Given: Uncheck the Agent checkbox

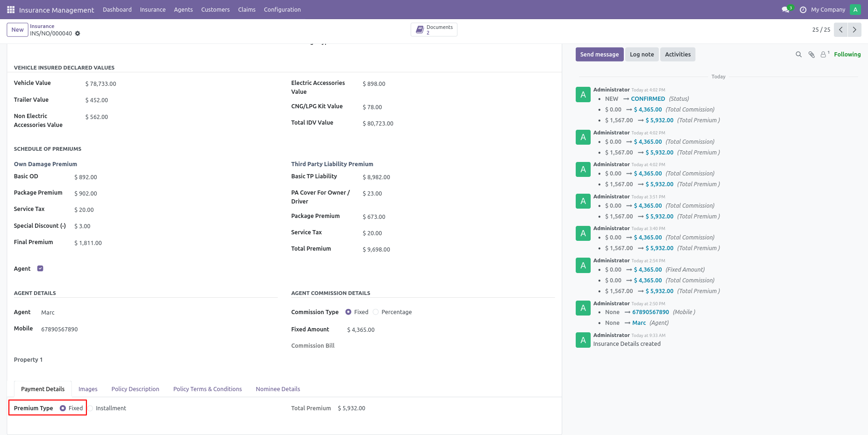Looking at the screenshot, I should [40, 268].
